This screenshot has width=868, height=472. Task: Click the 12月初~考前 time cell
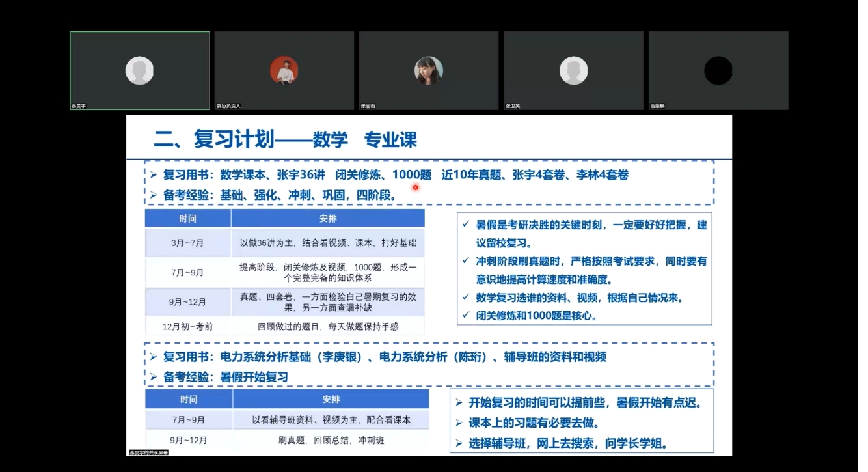coord(187,326)
